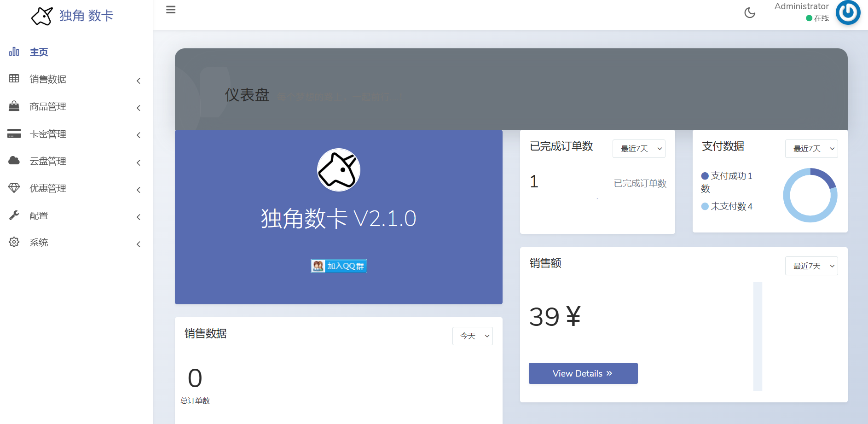Image resolution: width=868 pixels, height=424 pixels.
Task: Toggle dark mode with the moon icon
Action: point(750,13)
